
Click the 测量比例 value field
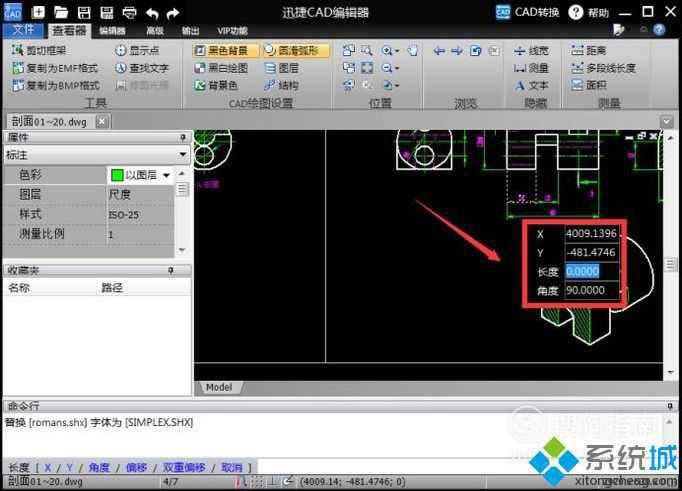point(140,234)
